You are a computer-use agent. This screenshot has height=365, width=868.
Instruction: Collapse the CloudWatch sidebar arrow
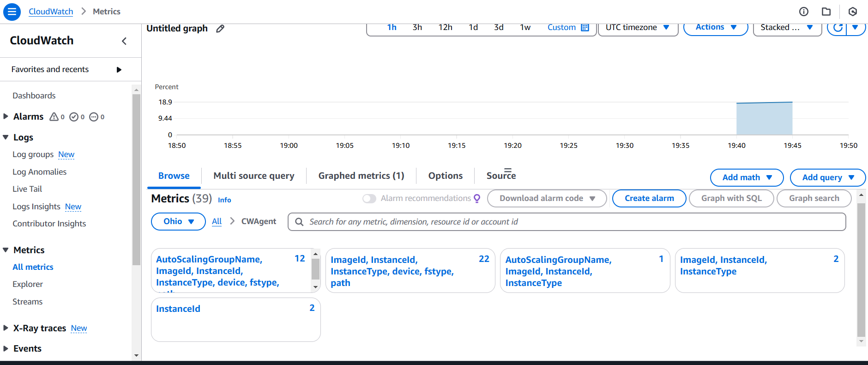124,41
